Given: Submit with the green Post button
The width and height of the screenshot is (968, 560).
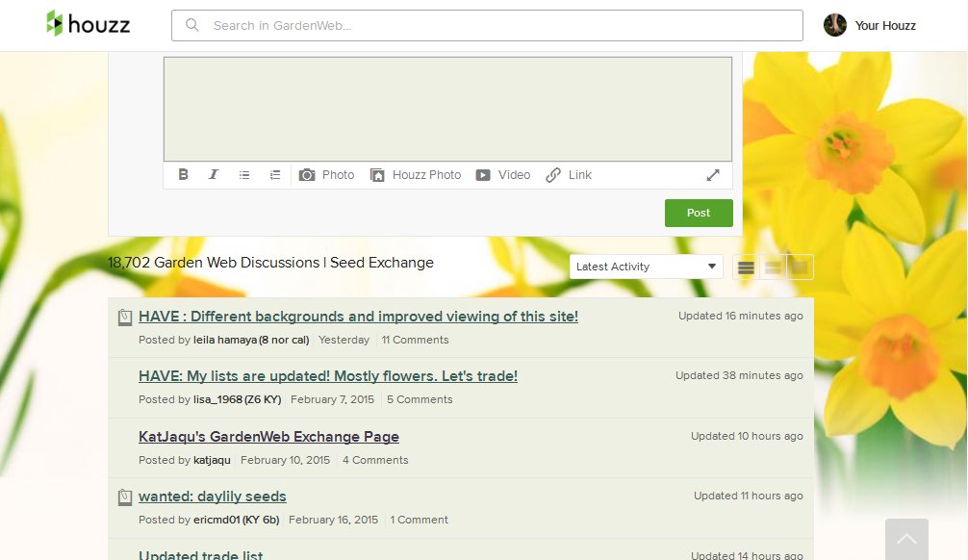Looking at the screenshot, I should [699, 213].
